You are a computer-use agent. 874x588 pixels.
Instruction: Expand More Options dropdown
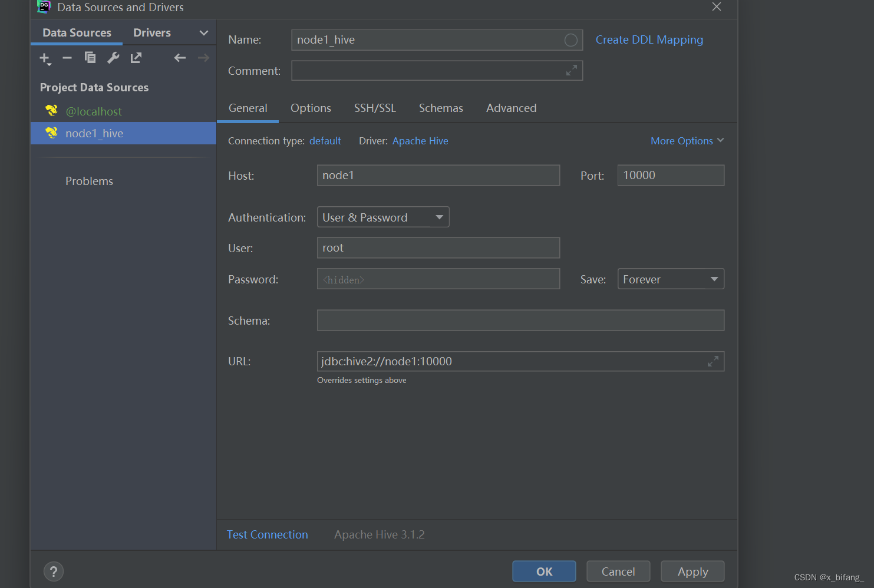687,141
